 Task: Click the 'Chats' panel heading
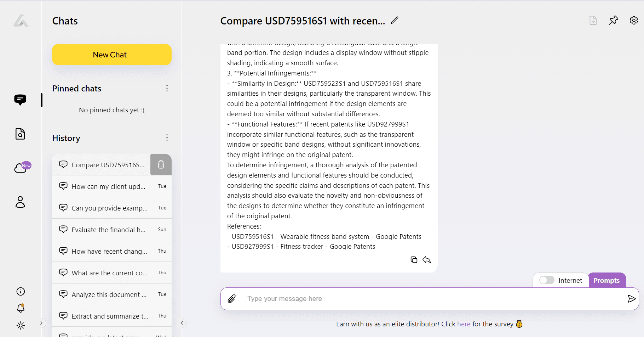coord(65,21)
